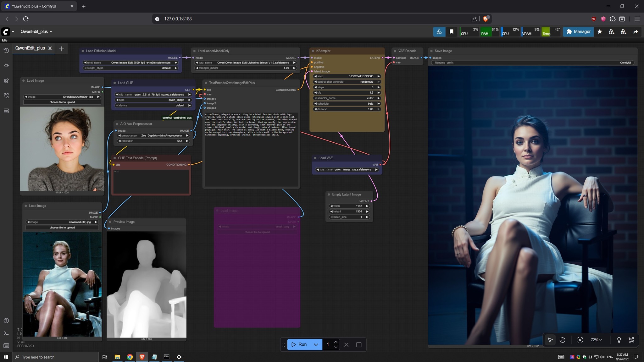Click the ComfyUI logo menu icon
The image size is (644, 362).
(6, 31)
